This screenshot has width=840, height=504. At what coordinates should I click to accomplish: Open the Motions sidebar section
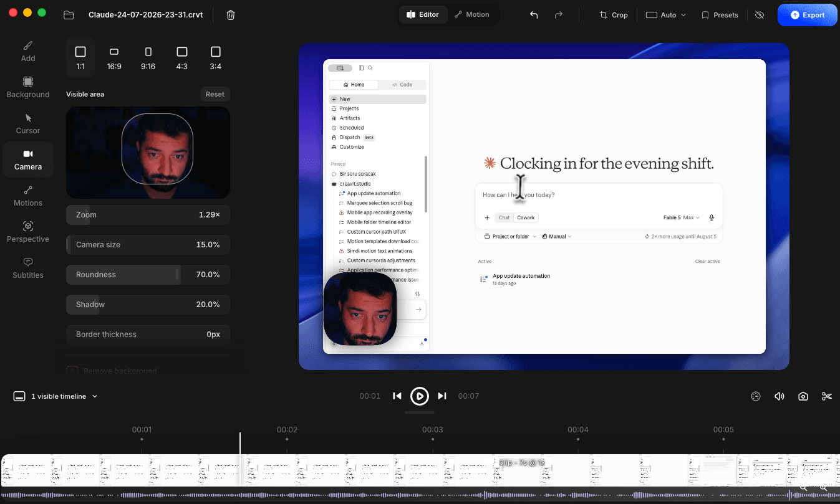pos(28,196)
